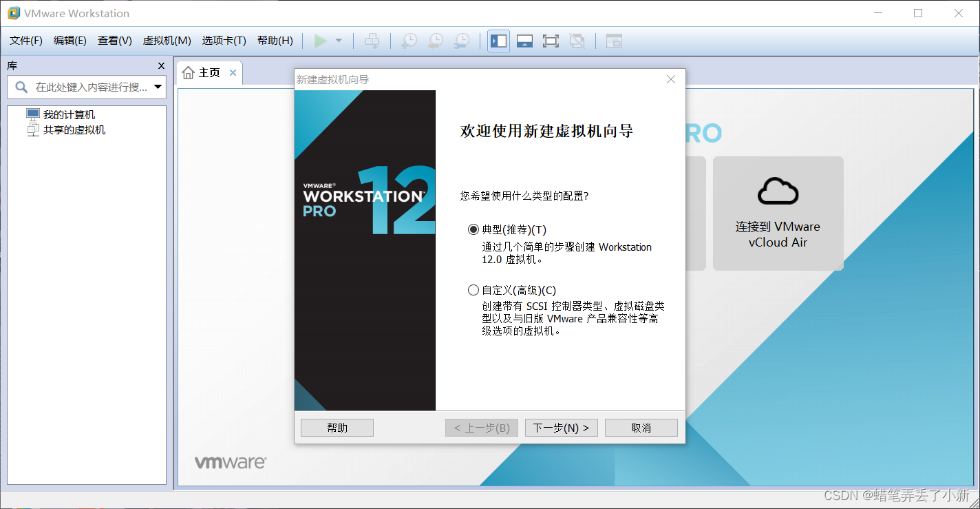The width and height of the screenshot is (980, 509).
Task: Click the VMware Workstation title bar logo
Action: click(x=13, y=13)
